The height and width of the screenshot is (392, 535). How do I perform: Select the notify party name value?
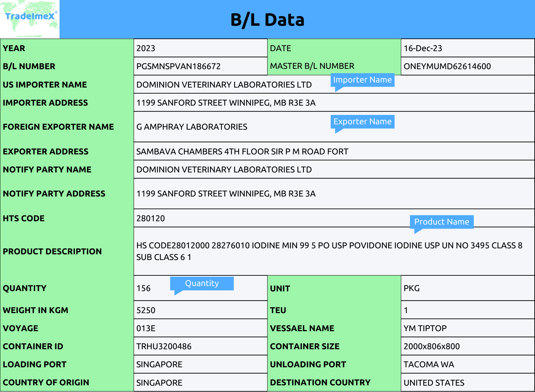point(224,170)
